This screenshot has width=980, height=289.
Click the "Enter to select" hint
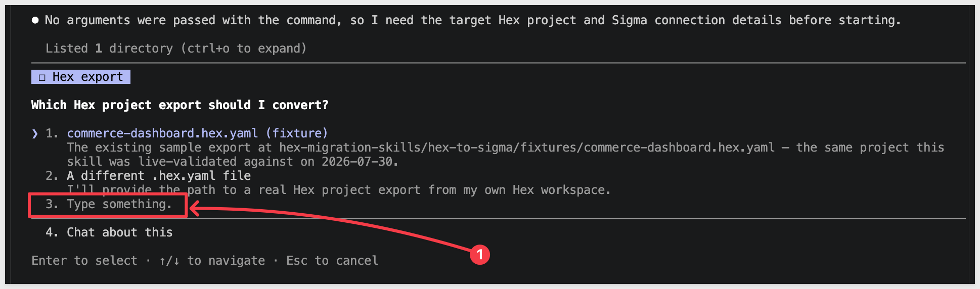[84, 261]
